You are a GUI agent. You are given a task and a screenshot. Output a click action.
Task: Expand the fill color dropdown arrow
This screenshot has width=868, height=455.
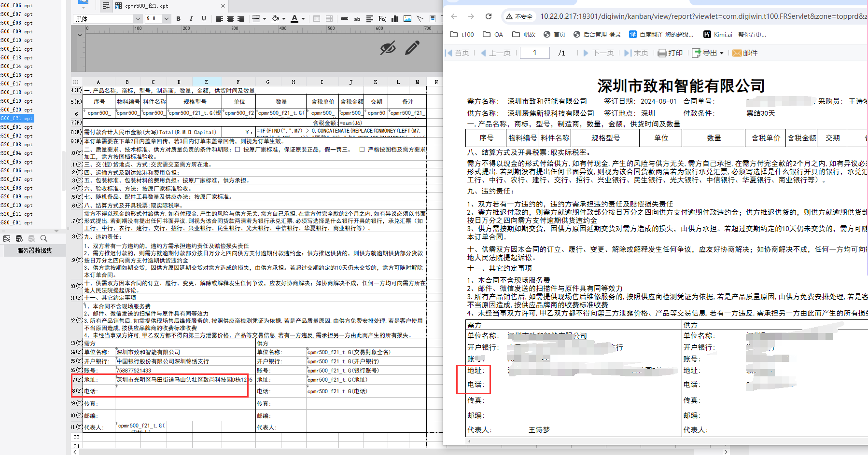(x=284, y=19)
